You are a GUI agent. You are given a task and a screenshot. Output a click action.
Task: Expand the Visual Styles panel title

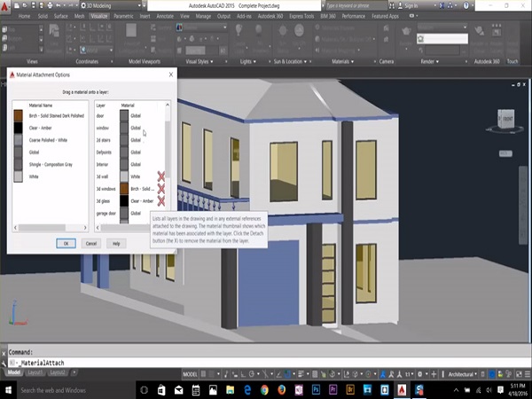pos(199,61)
